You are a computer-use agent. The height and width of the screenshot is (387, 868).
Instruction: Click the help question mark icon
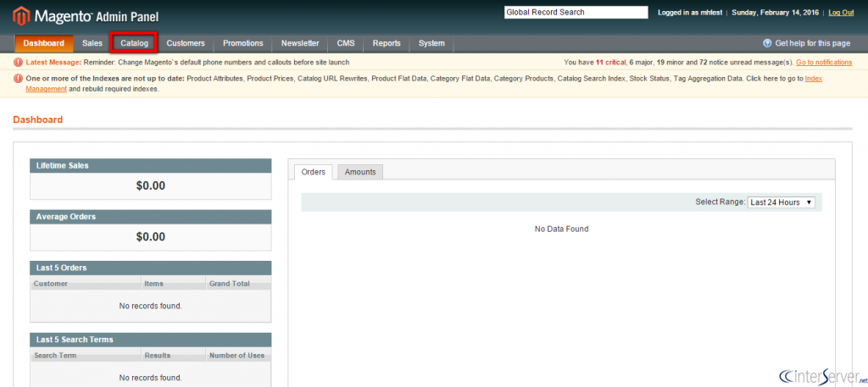pyautogui.click(x=767, y=43)
